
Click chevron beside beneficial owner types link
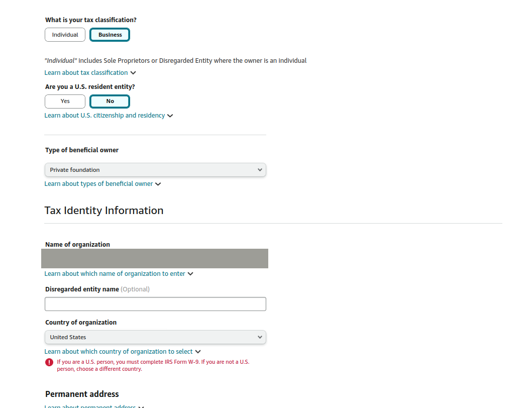[158, 184]
